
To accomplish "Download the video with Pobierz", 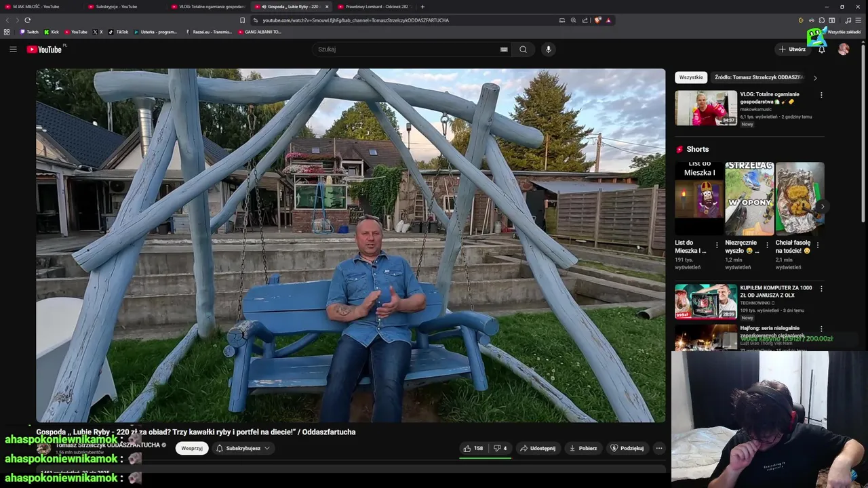I will tap(583, 448).
